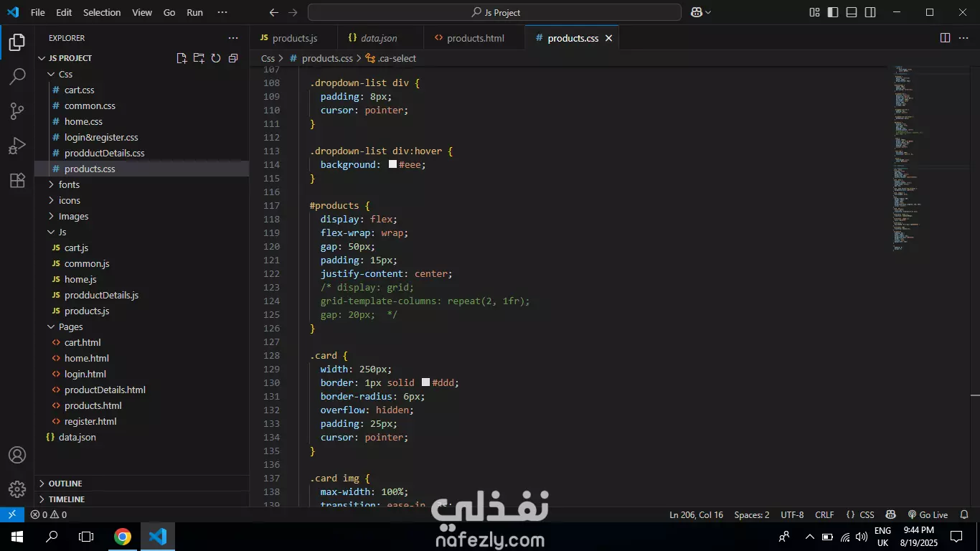This screenshot has width=980, height=551.
Task: Click the New Folder icon in explorer
Action: [x=199, y=58]
